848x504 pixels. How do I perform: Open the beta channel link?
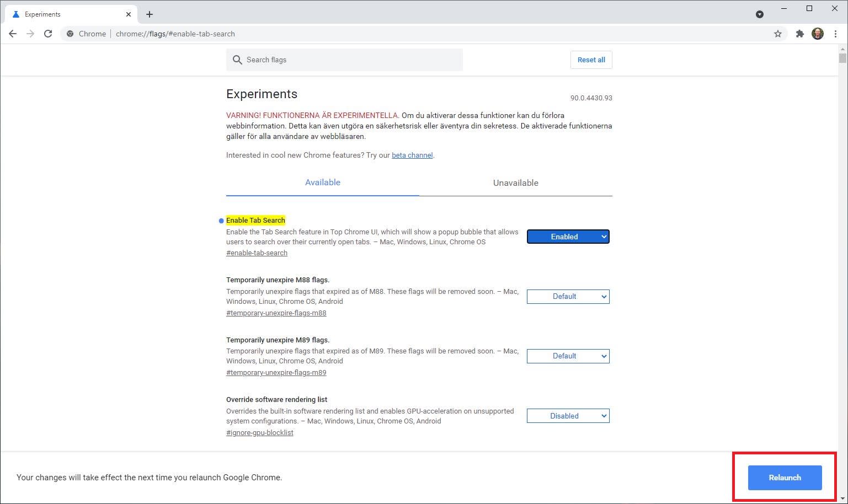tap(412, 155)
